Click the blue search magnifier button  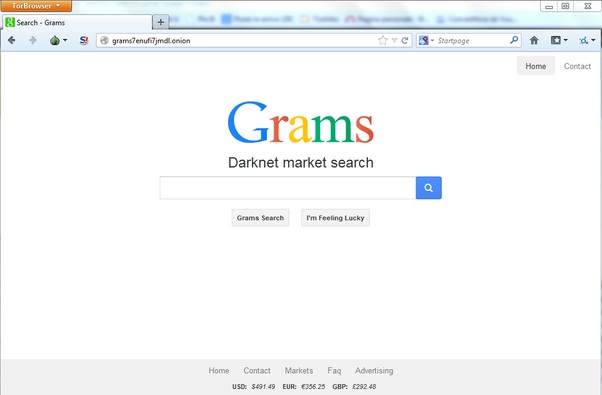pyautogui.click(x=428, y=188)
